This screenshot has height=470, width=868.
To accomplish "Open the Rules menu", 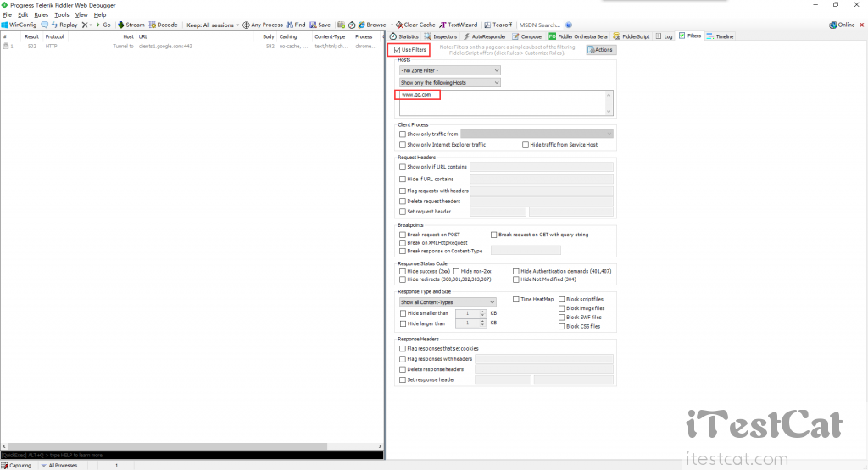I will pos(41,15).
